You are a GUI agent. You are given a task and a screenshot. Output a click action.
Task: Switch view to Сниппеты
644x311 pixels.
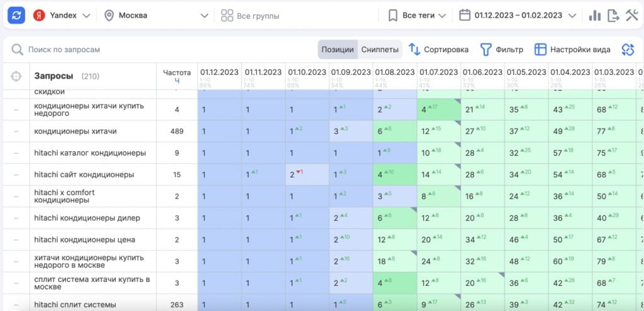[380, 50]
